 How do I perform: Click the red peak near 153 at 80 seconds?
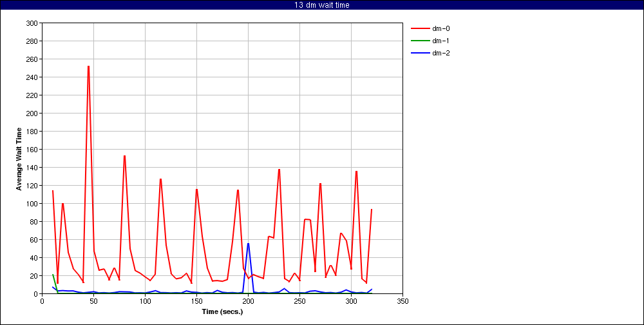tap(124, 156)
